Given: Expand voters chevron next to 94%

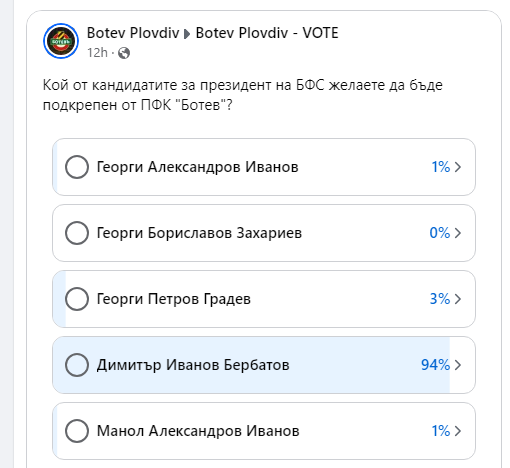Looking at the screenshot, I should pyautogui.click(x=458, y=365).
